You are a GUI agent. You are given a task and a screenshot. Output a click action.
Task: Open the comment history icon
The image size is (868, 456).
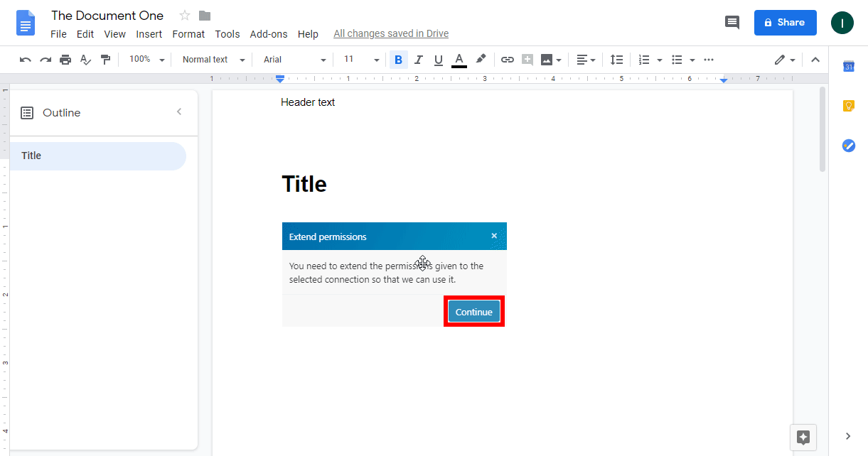[732, 23]
